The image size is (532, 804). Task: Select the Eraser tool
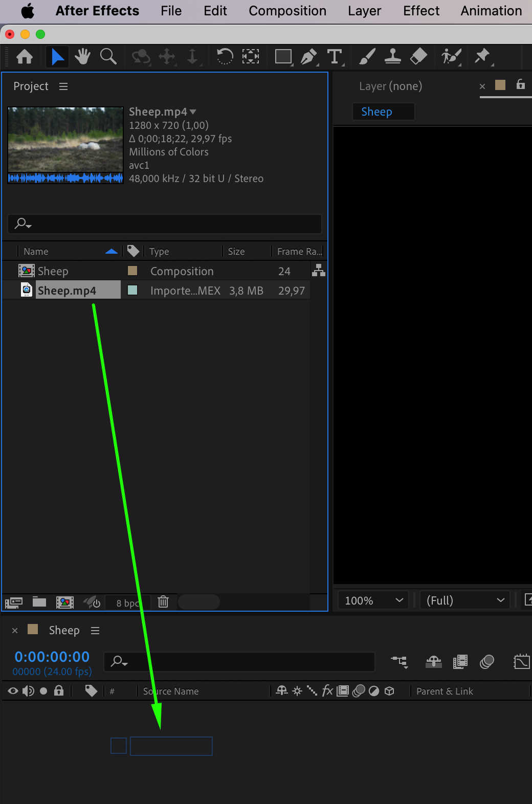(x=418, y=56)
